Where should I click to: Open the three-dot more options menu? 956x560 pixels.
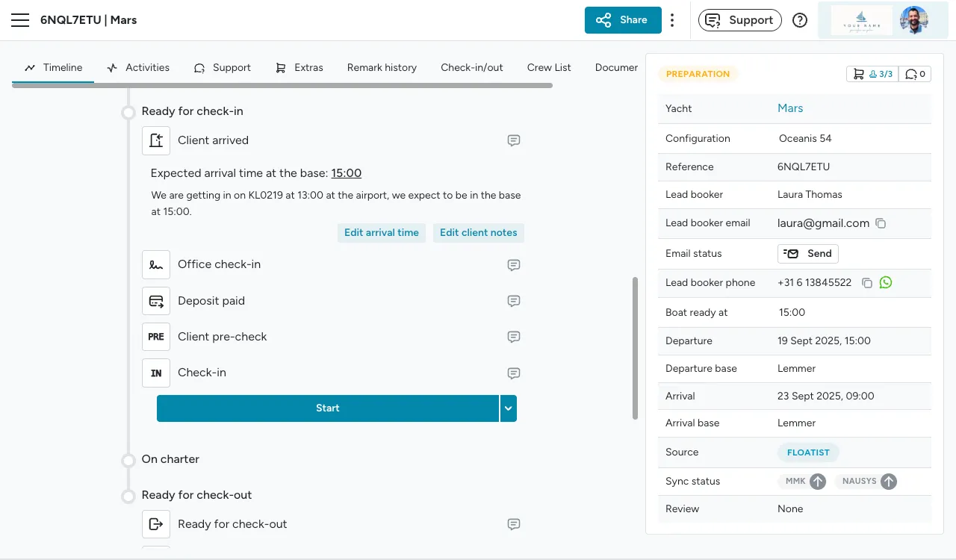(672, 20)
